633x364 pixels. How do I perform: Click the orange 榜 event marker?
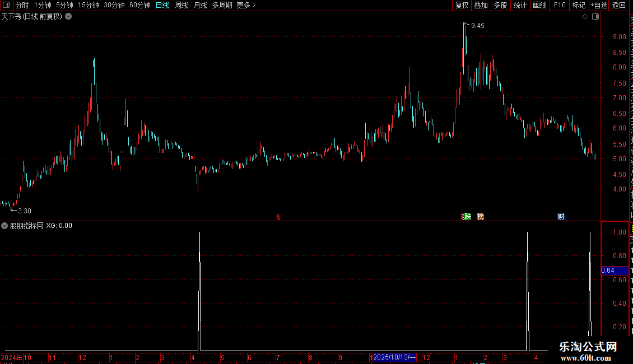pos(481,217)
